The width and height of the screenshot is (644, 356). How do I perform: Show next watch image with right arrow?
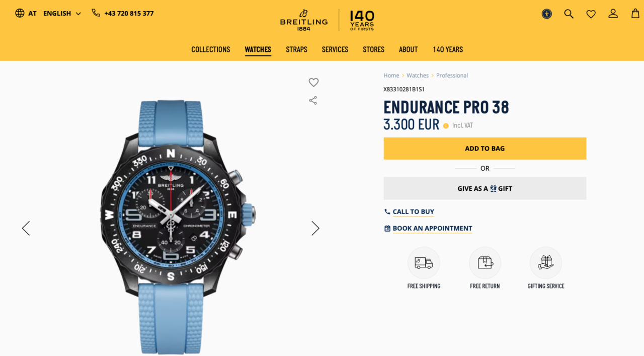click(315, 228)
